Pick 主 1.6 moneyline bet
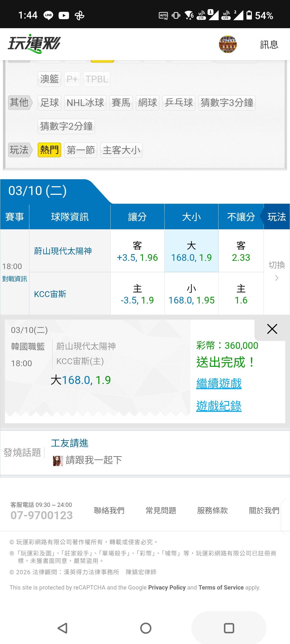This screenshot has height=644, width=290. pos(241,294)
